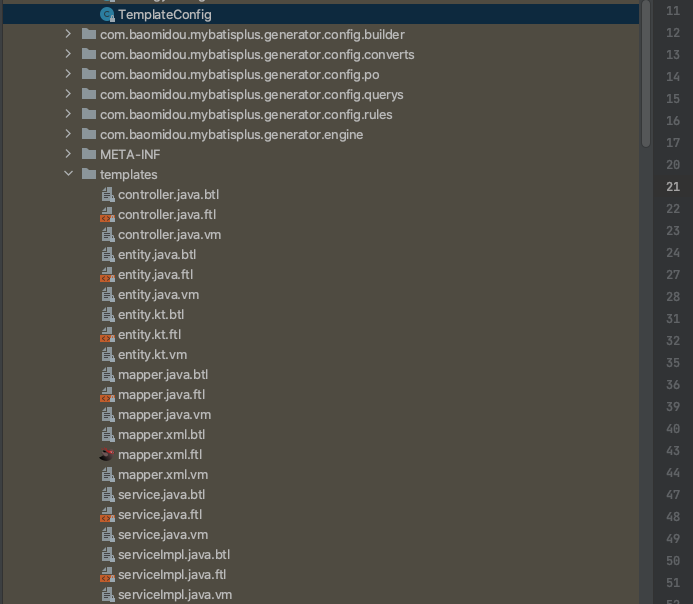Open entity.kt.btl file
The width and height of the screenshot is (693, 604).
pos(151,315)
